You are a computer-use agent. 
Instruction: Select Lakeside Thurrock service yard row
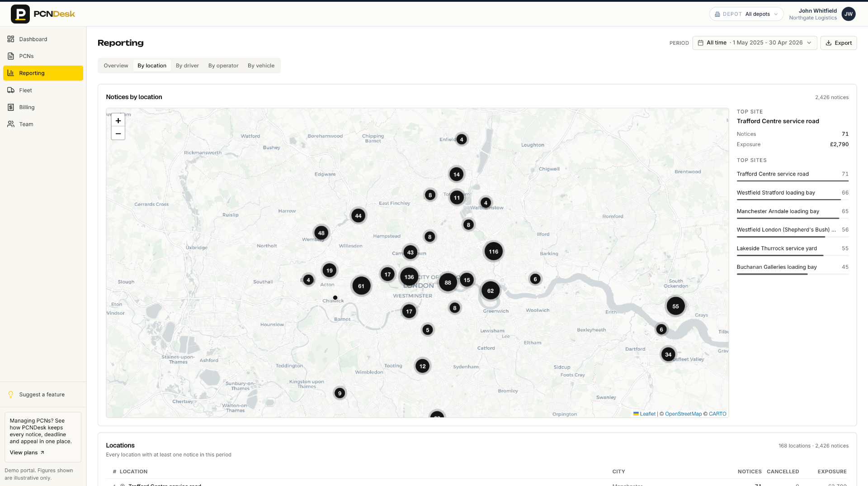pyautogui.click(x=793, y=250)
